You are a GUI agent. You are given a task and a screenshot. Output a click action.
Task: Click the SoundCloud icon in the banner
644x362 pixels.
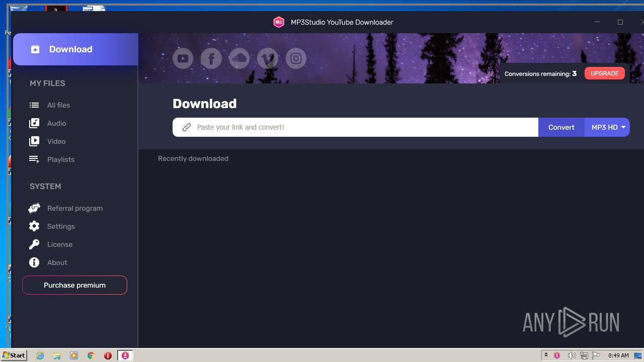pyautogui.click(x=239, y=59)
